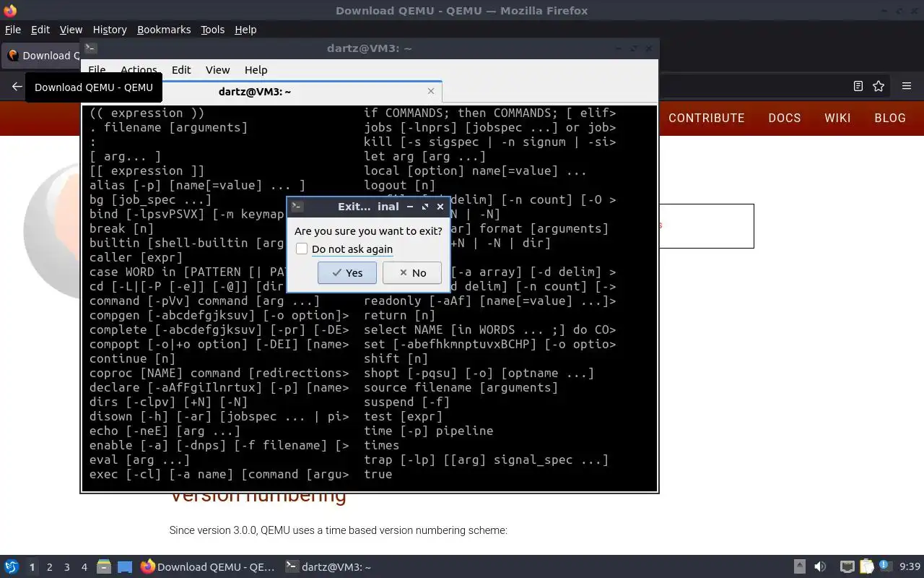Click the show desktop taskbar icon
Viewport: 924px width, 578px height.
(125, 567)
